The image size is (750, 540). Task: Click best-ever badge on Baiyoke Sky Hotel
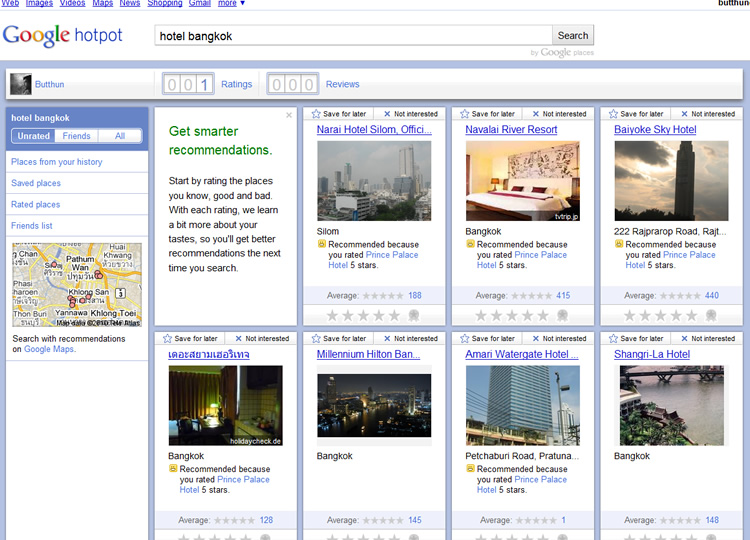point(711,316)
